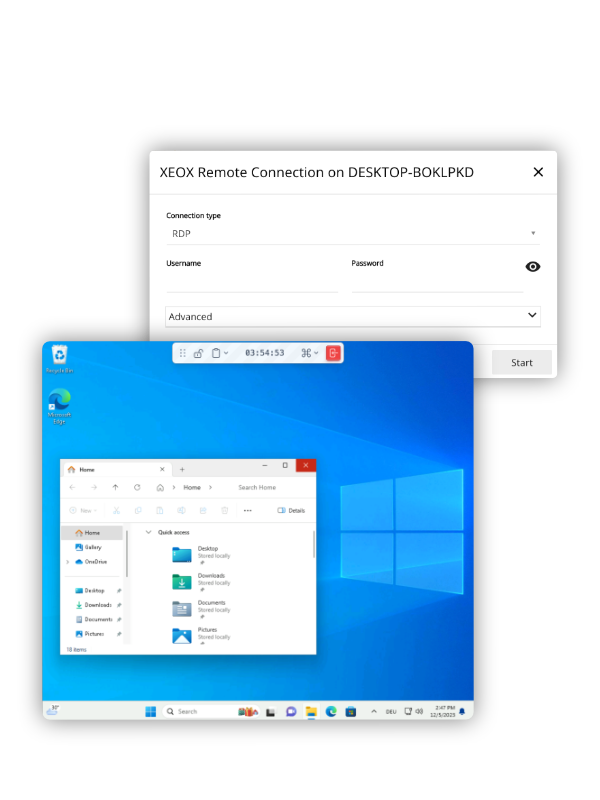Select the Desktop folder in Quick access
Viewport: 600px width, 800px height.
(x=202, y=555)
